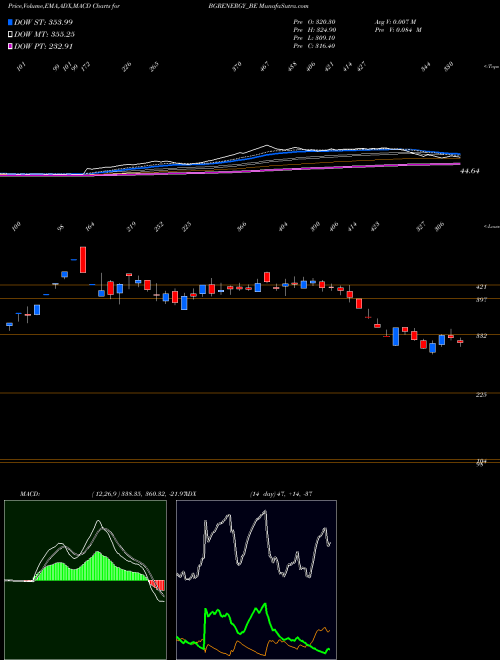Click the thick blue EMA line
This screenshot has width=500, height=660.
pos(269,154)
